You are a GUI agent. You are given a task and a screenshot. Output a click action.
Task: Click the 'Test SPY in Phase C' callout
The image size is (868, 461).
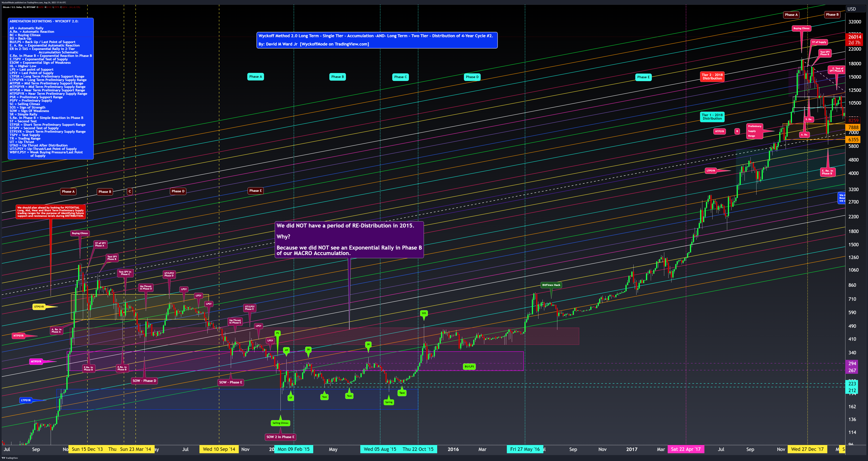click(125, 273)
